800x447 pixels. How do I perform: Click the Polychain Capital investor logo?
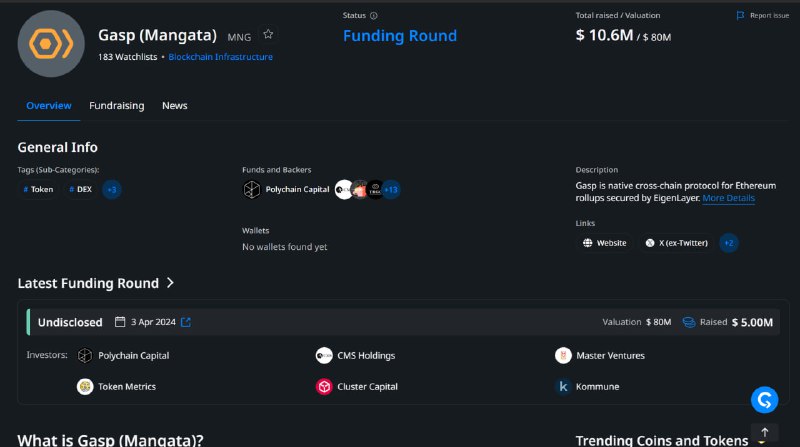85,355
